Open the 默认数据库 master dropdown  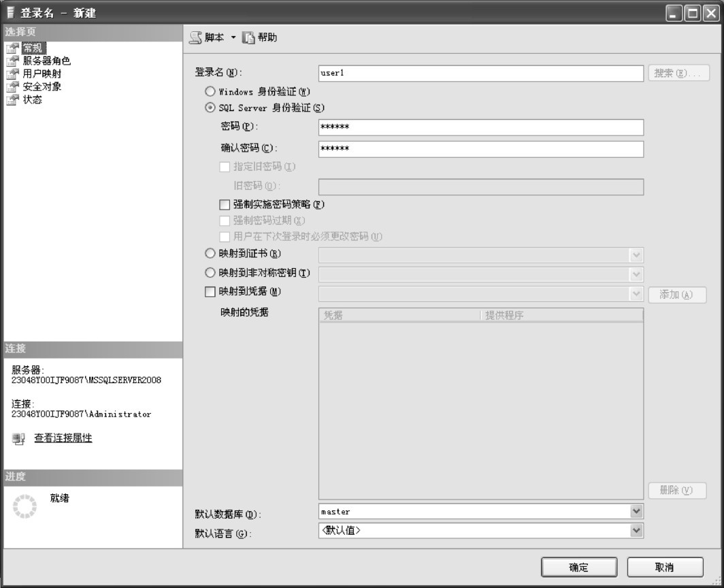click(636, 511)
